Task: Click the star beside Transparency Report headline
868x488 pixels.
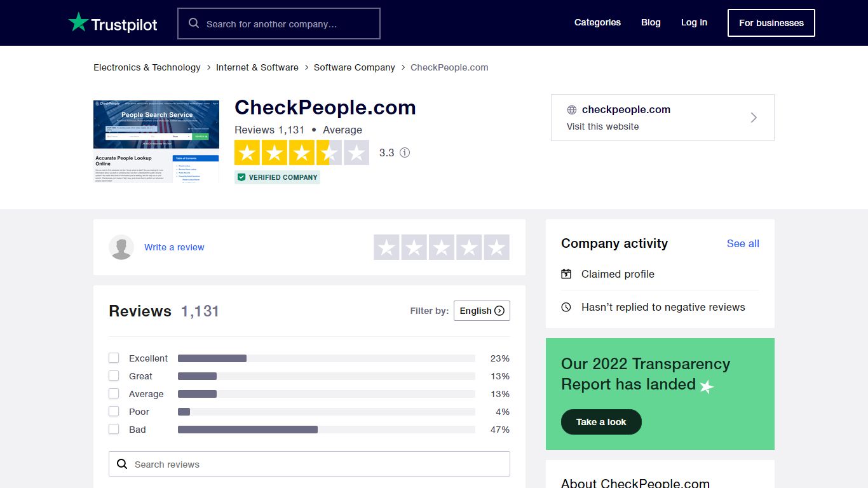Action: [x=707, y=386]
